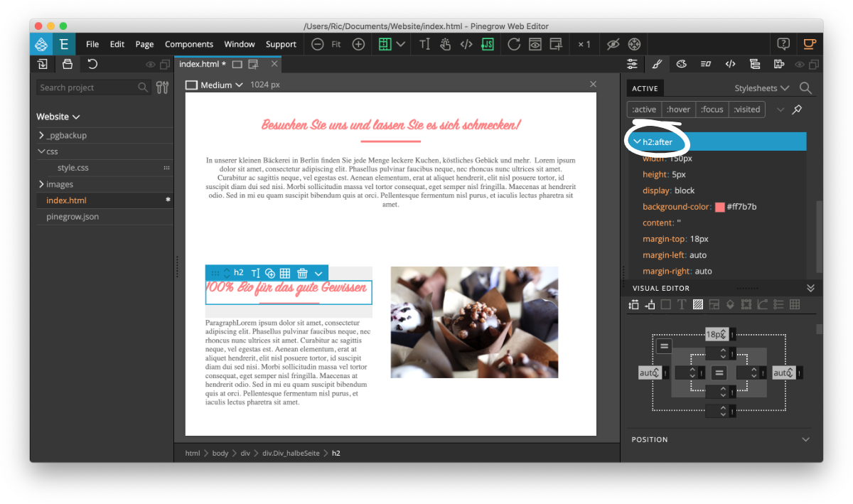Image resolution: width=853 pixels, height=504 pixels.
Task: Collapse Visual Editor with double chevron
Action: click(810, 288)
